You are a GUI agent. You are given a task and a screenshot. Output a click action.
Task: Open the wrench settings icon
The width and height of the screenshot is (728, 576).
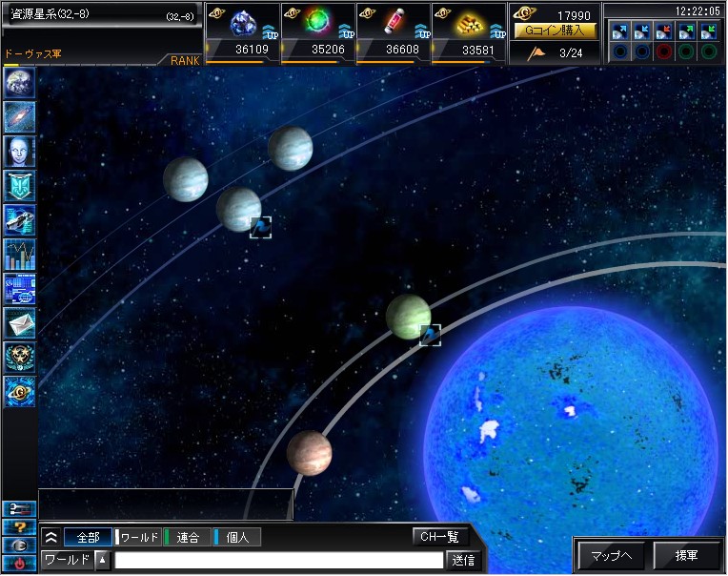click(x=19, y=509)
